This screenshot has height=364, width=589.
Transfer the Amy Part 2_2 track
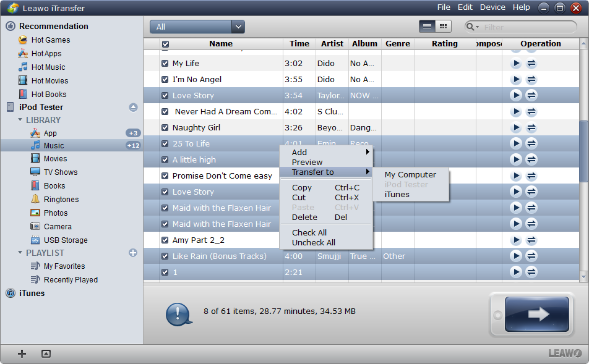[531, 240]
